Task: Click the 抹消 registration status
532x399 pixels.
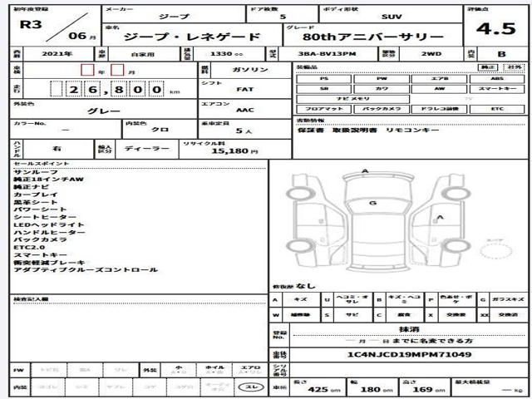Action: (409, 329)
